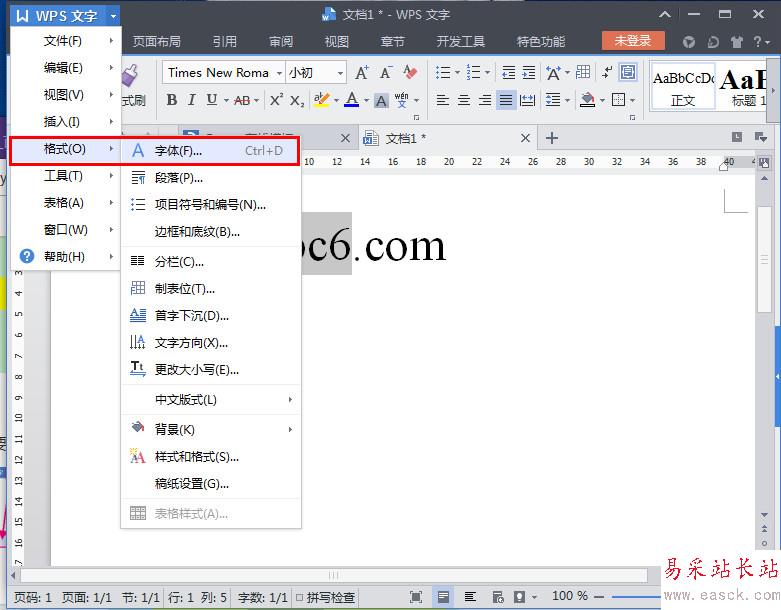
Task: Choose 分栏(C)... option
Action: coord(211,261)
